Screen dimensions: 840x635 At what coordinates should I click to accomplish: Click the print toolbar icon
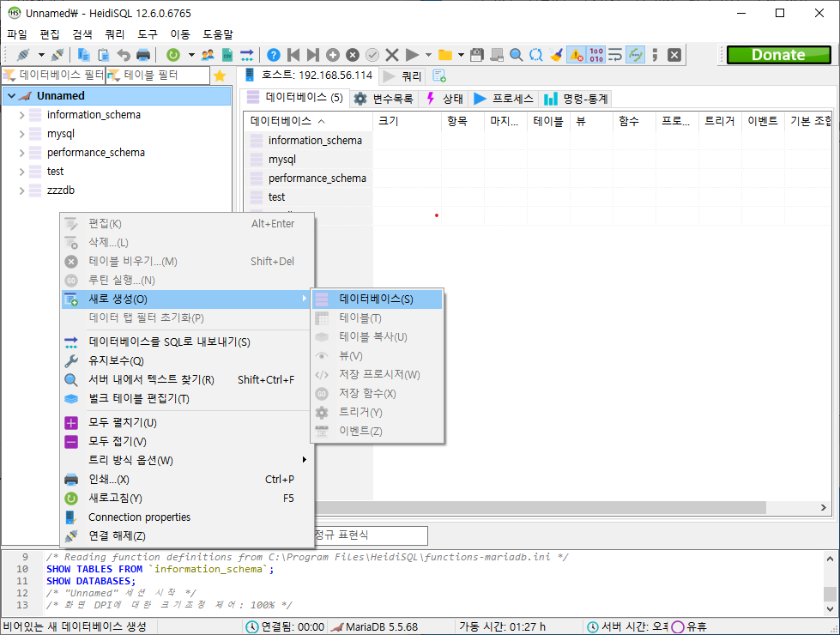point(143,55)
